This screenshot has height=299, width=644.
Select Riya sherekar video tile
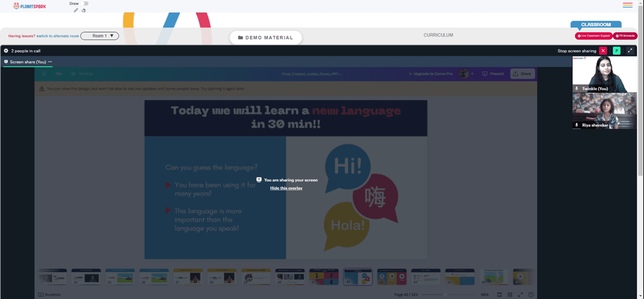point(605,111)
